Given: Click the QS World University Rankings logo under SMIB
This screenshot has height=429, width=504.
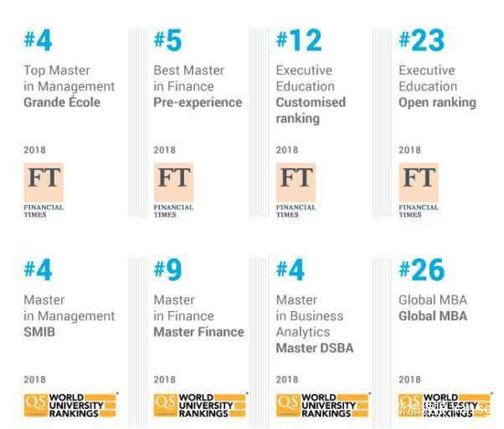Looking at the screenshot, I should point(70,405).
